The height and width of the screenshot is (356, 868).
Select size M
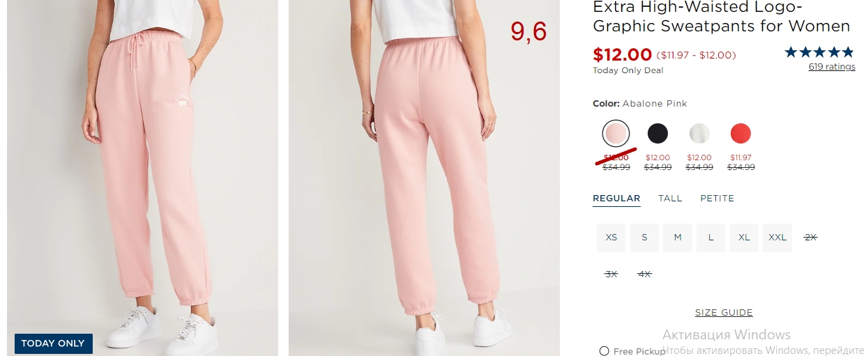[x=678, y=238]
